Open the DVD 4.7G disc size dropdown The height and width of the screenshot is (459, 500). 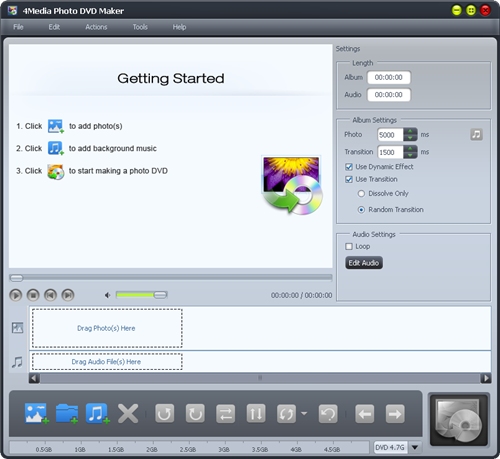(x=415, y=447)
